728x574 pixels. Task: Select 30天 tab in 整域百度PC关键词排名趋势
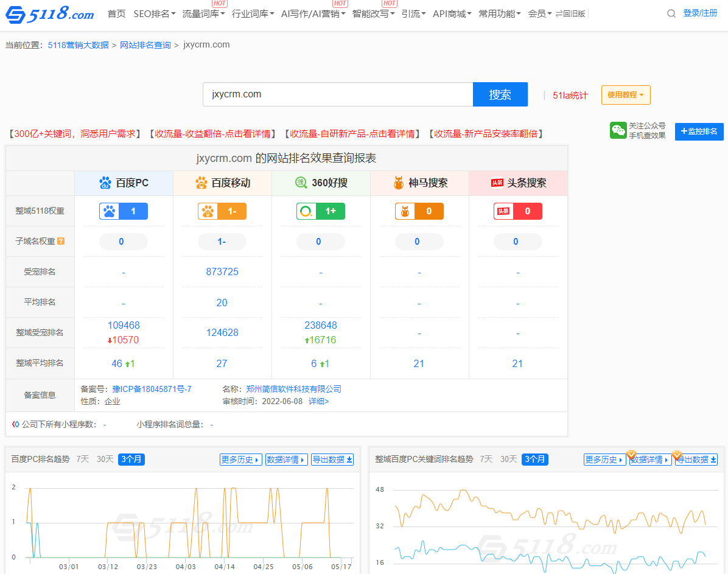point(508,460)
